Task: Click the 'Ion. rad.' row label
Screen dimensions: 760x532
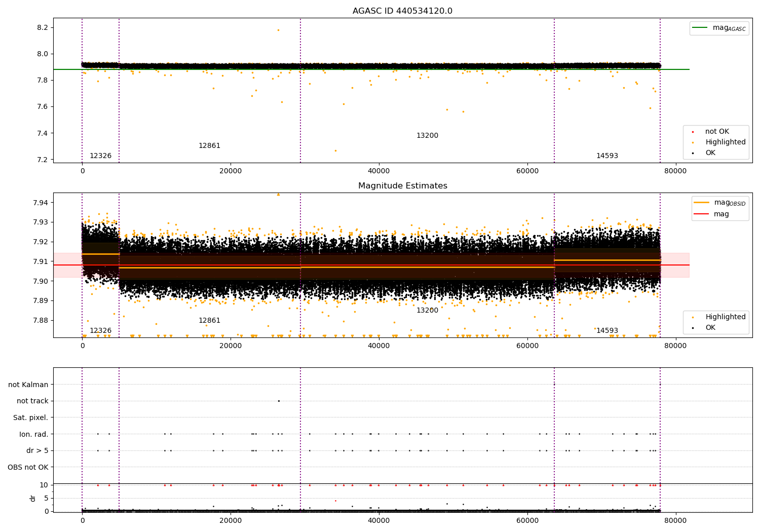Action: (34, 434)
